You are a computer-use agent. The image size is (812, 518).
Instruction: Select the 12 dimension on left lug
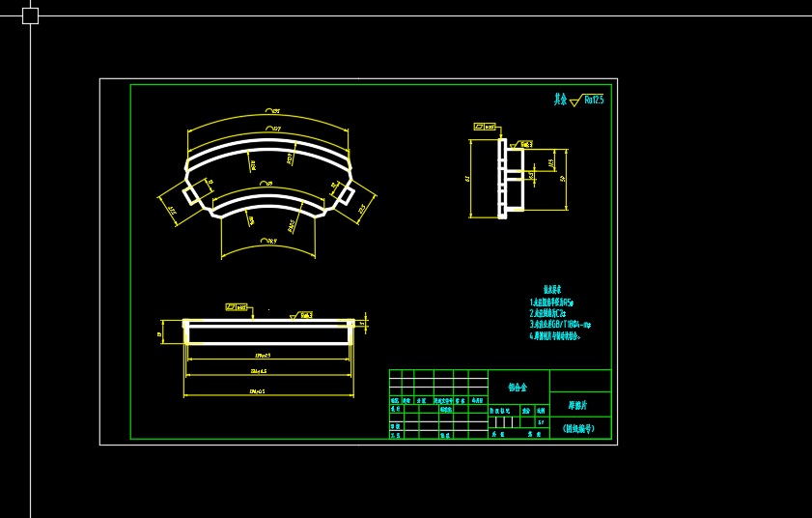(210, 182)
